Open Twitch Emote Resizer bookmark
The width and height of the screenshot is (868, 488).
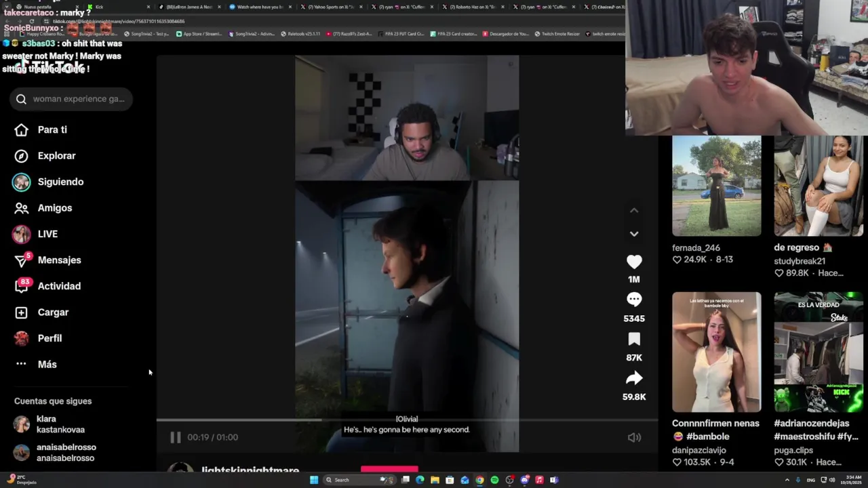[x=557, y=34]
